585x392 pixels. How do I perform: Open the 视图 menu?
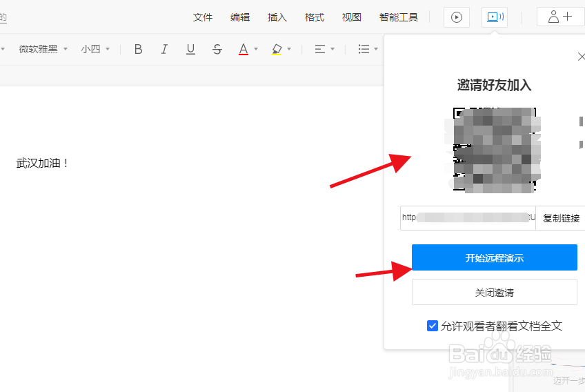[x=352, y=17]
